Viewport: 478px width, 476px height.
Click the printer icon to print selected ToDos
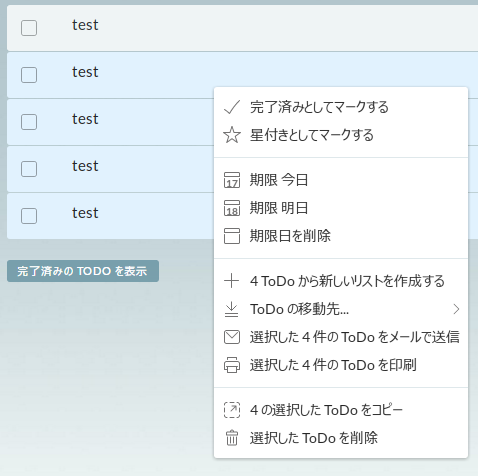coord(232,365)
